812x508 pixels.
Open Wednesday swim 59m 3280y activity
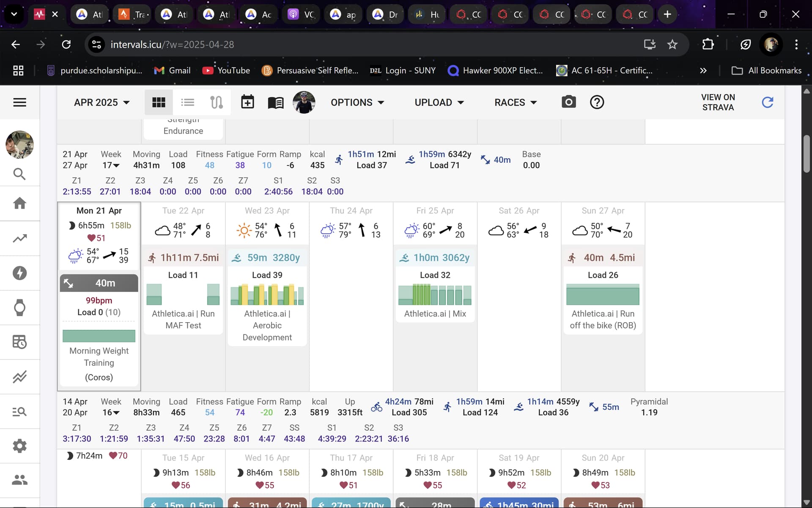click(x=267, y=257)
